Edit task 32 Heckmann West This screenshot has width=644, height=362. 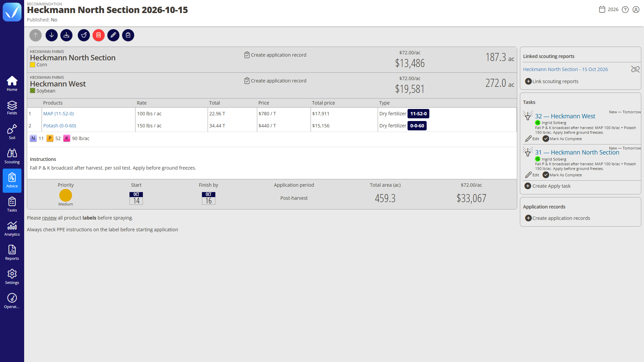coord(532,139)
